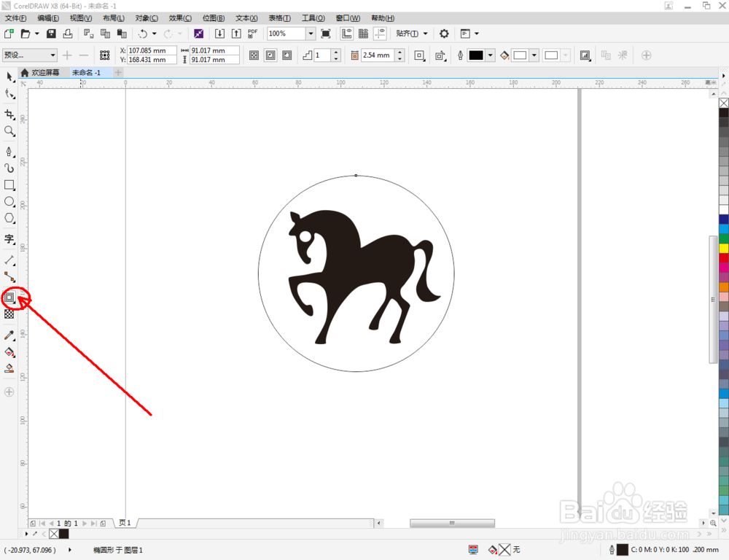The image size is (729, 560).
Task: Click the Undo arrow icon
Action: pyautogui.click(x=143, y=34)
